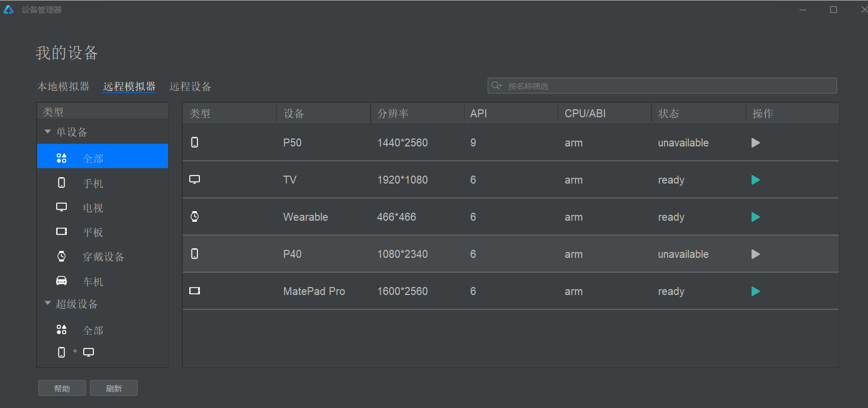Collapse the 单设备 tree group

(48, 132)
